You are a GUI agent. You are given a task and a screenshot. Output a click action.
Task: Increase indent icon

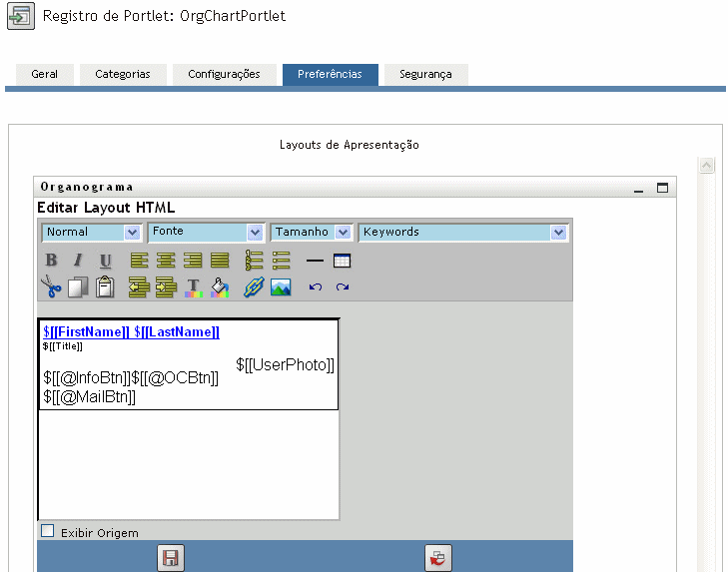[x=166, y=286]
